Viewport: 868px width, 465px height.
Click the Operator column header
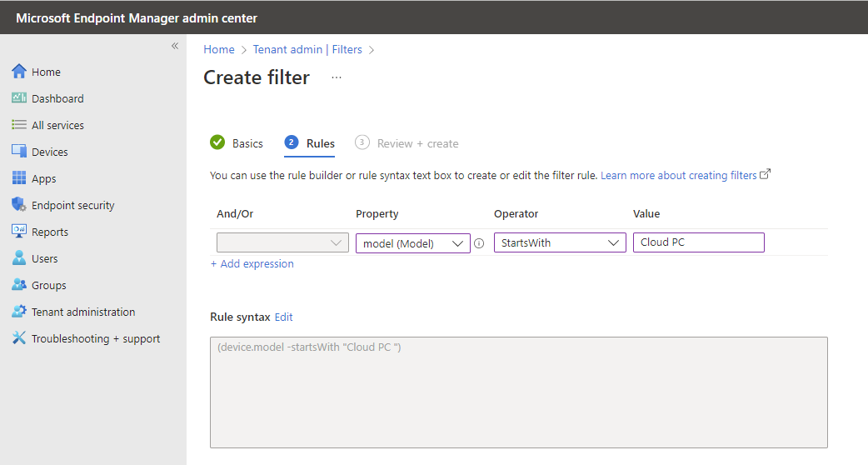(516, 213)
